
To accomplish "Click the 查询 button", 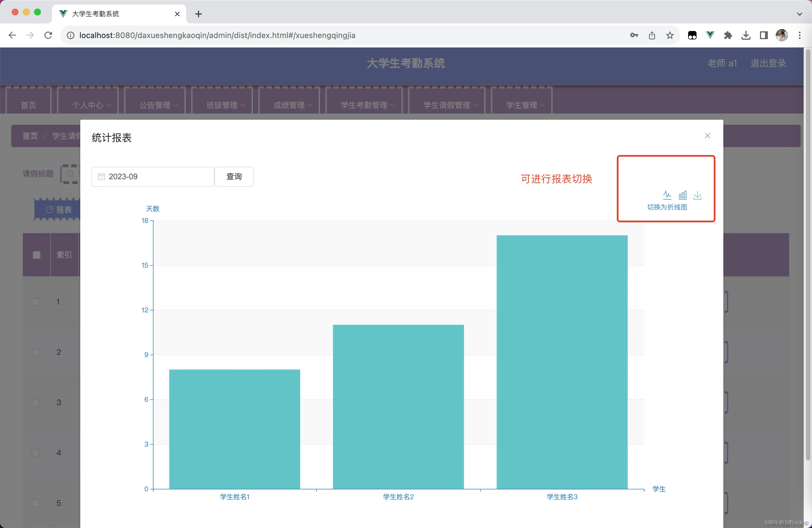I will [x=234, y=177].
